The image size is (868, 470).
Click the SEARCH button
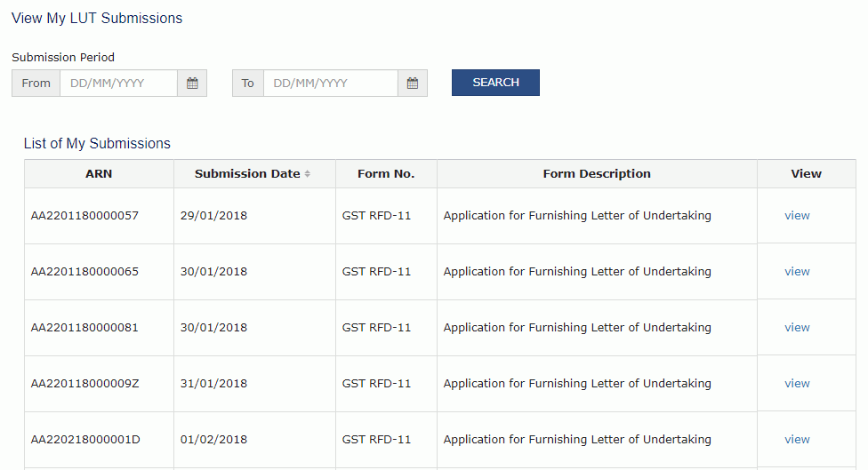[495, 83]
